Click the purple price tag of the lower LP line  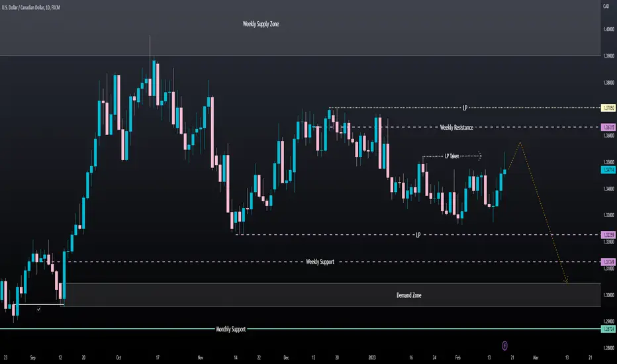pos(608,235)
